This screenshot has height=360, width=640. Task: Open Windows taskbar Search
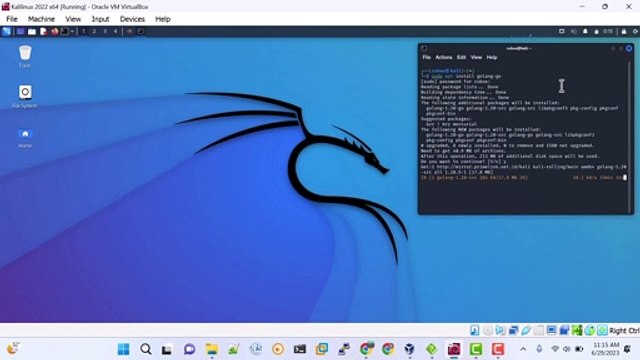pos(146,349)
